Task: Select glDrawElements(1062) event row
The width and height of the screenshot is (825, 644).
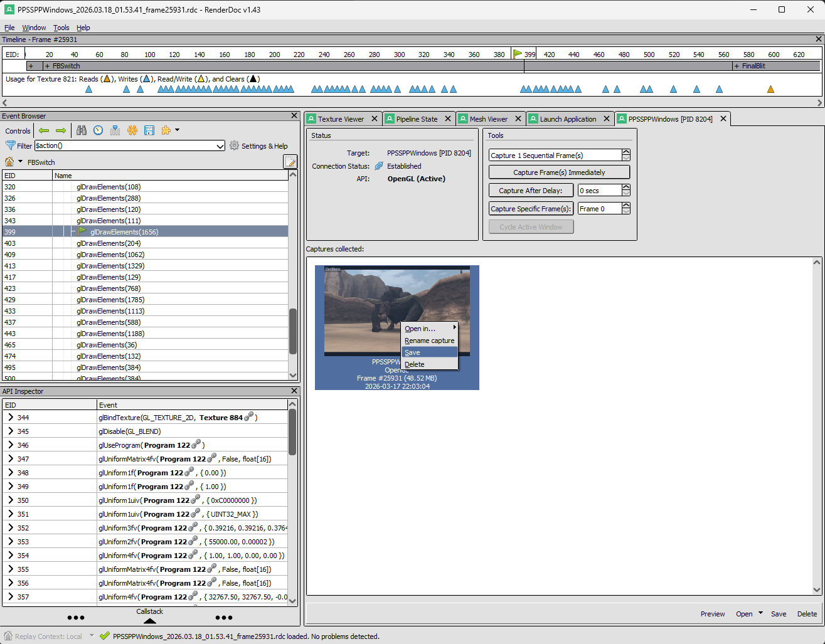Action: tap(110, 255)
